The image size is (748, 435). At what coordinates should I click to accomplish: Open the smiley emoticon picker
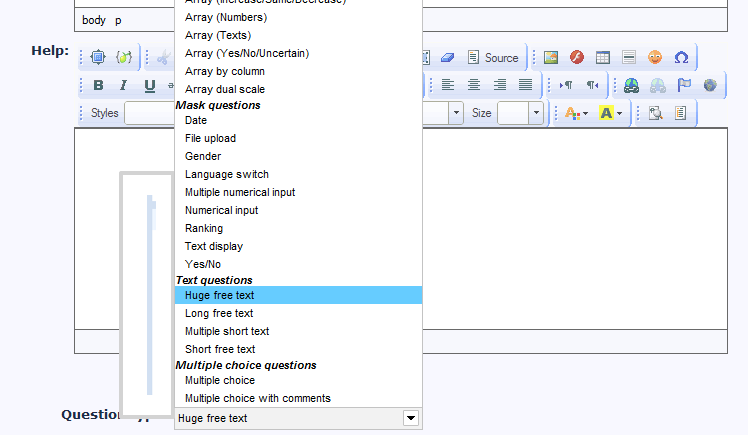(655, 57)
